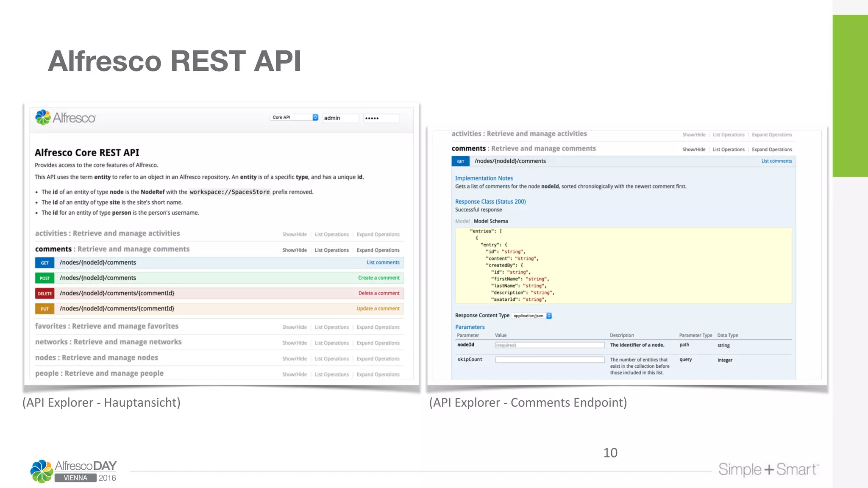The width and height of the screenshot is (868, 488).
Task: Click the DELETE badge for comments/{commentId}
Action: (45, 294)
